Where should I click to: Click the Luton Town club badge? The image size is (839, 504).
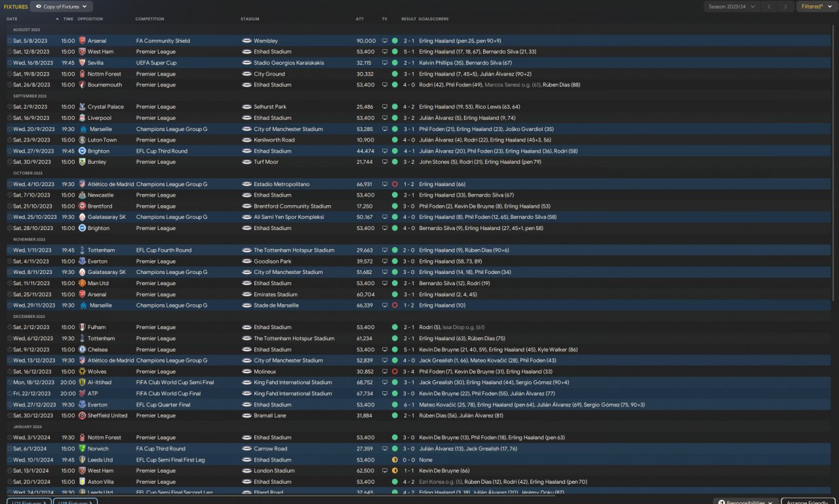pyautogui.click(x=82, y=140)
